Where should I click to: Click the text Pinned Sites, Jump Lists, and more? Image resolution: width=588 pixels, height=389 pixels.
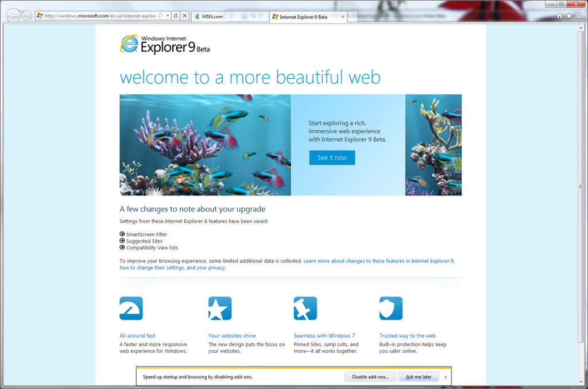pyautogui.click(x=326, y=348)
